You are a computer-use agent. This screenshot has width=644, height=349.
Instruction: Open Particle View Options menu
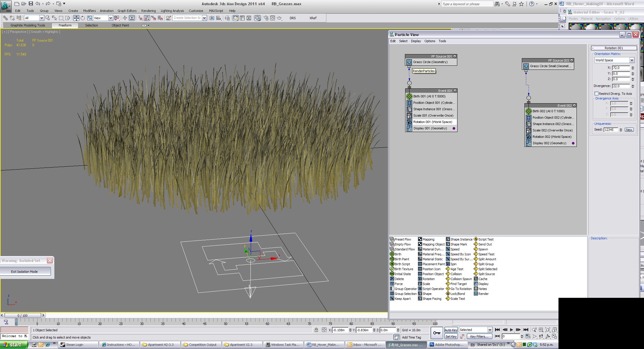tap(430, 41)
